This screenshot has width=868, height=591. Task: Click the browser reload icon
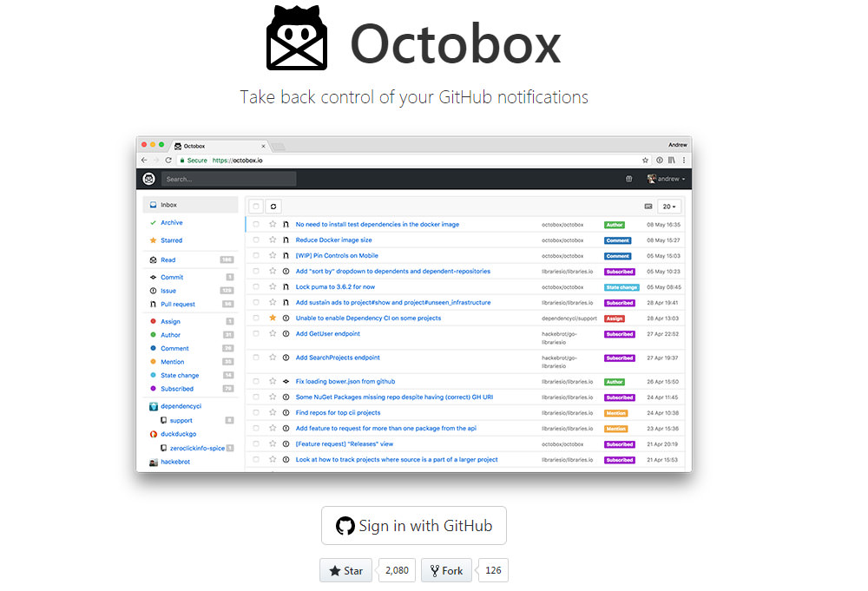pos(168,160)
